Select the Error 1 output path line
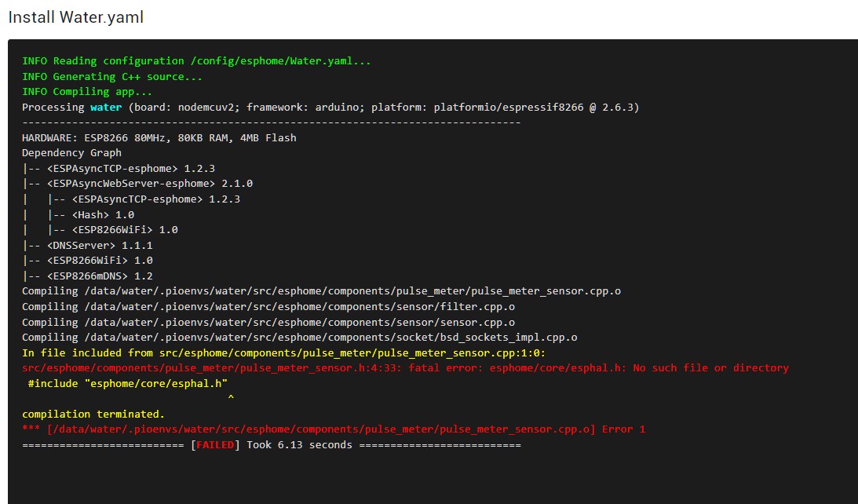The height and width of the screenshot is (504, 858). (x=333, y=429)
